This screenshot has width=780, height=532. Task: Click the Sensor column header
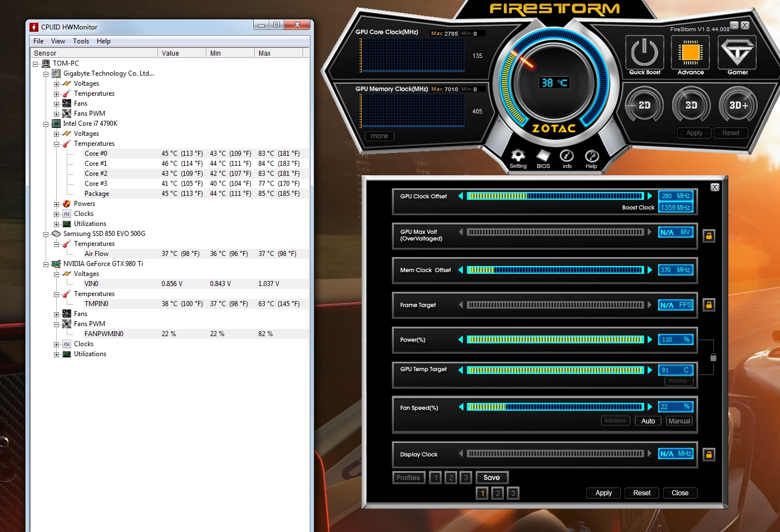94,53
